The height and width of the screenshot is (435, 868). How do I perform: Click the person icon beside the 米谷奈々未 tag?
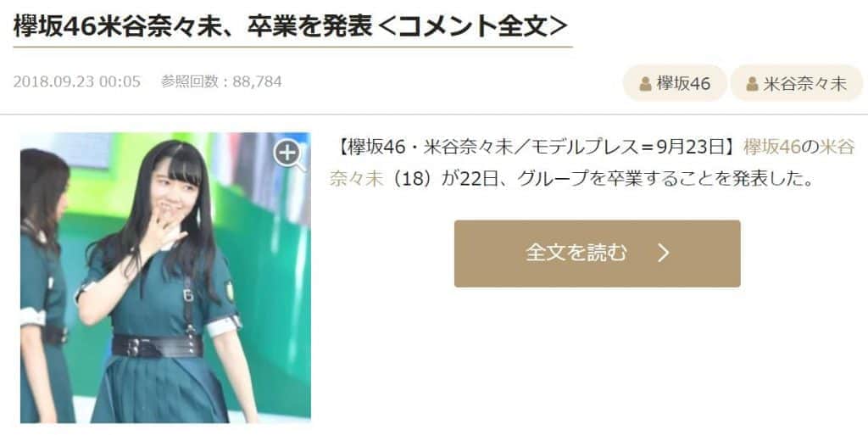pos(752,84)
